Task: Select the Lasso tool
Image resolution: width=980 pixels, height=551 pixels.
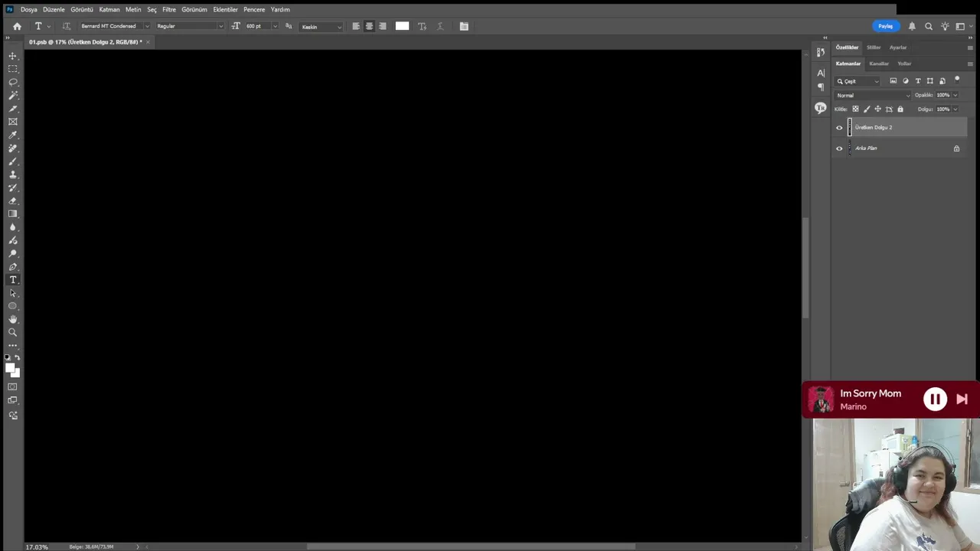Action: (13, 82)
